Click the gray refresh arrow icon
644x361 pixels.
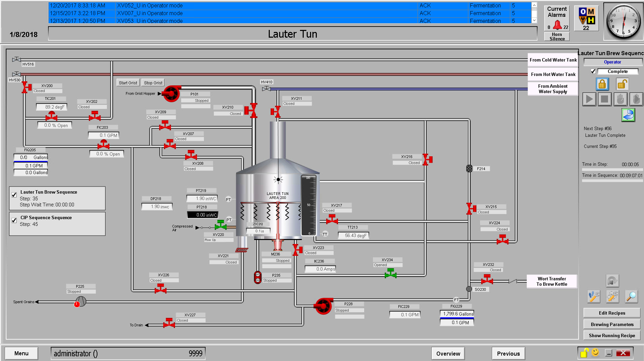tap(612, 280)
